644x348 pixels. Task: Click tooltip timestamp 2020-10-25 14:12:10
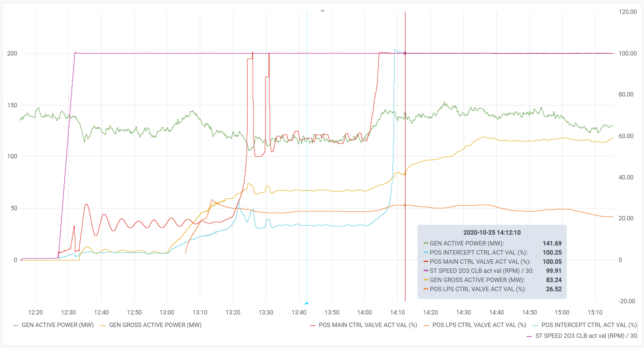click(492, 233)
